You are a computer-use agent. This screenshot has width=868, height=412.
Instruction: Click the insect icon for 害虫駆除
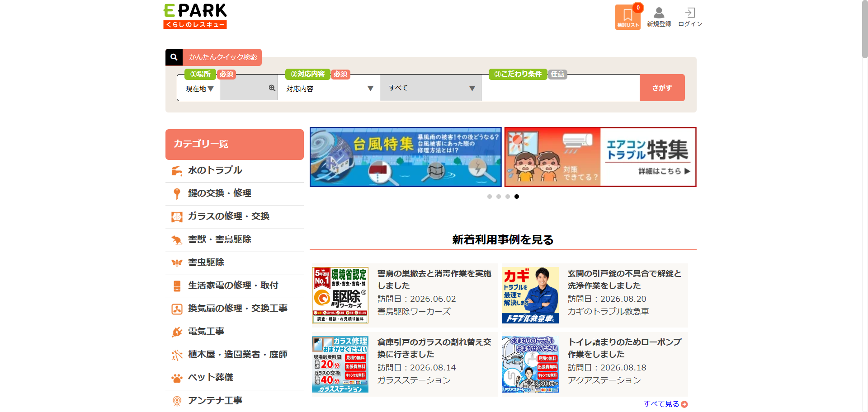177,263
